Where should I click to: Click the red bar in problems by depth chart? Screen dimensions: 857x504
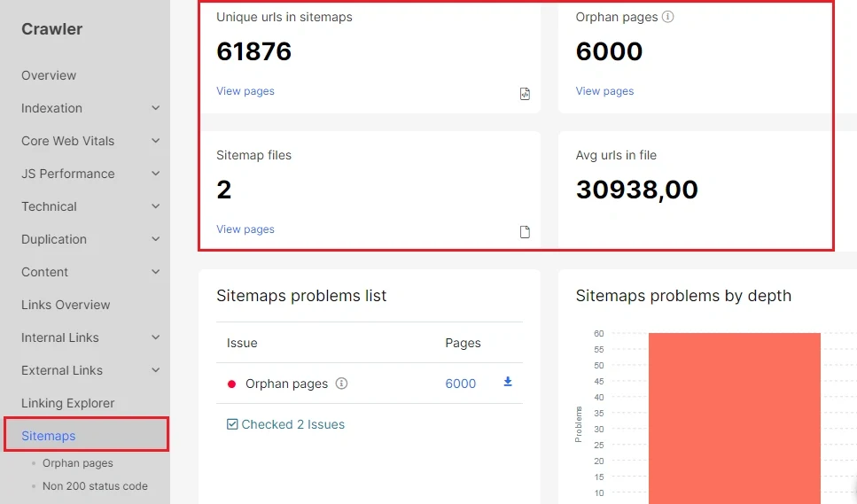(734, 418)
